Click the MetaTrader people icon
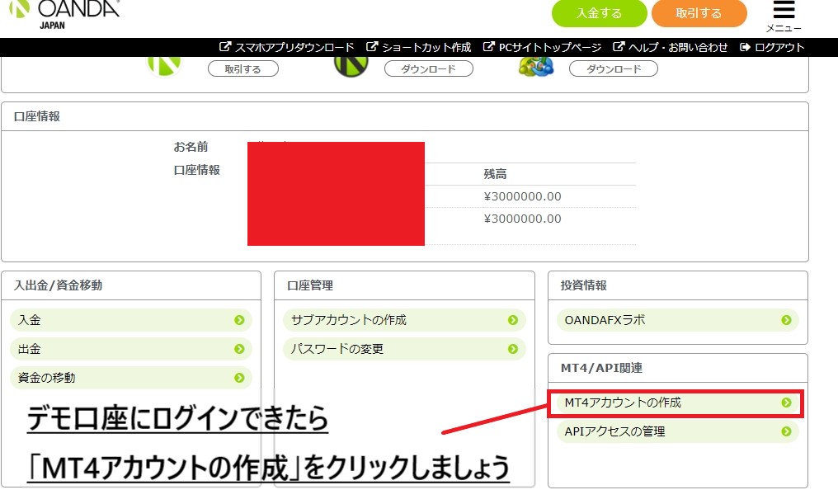The height and width of the screenshot is (504, 838). (536, 66)
